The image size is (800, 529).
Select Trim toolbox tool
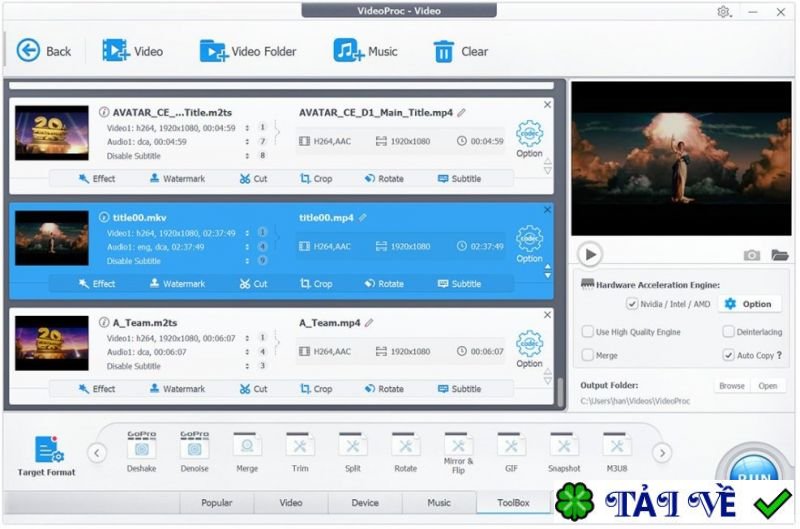tap(300, 452)
